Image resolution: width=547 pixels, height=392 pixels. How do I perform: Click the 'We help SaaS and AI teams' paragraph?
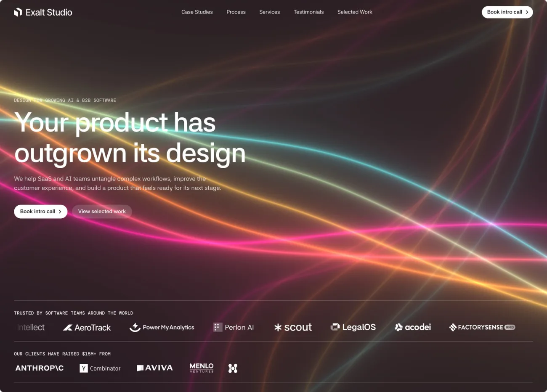(x=118, y=183)
